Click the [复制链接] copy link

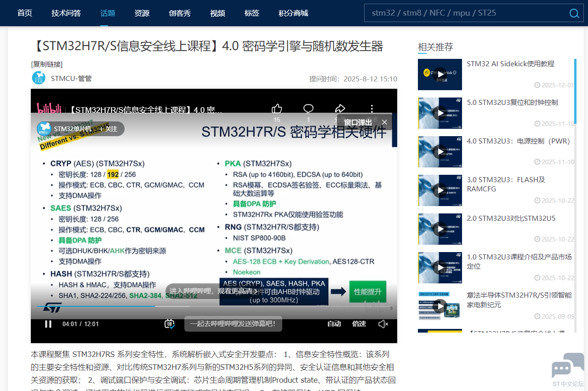47,64
